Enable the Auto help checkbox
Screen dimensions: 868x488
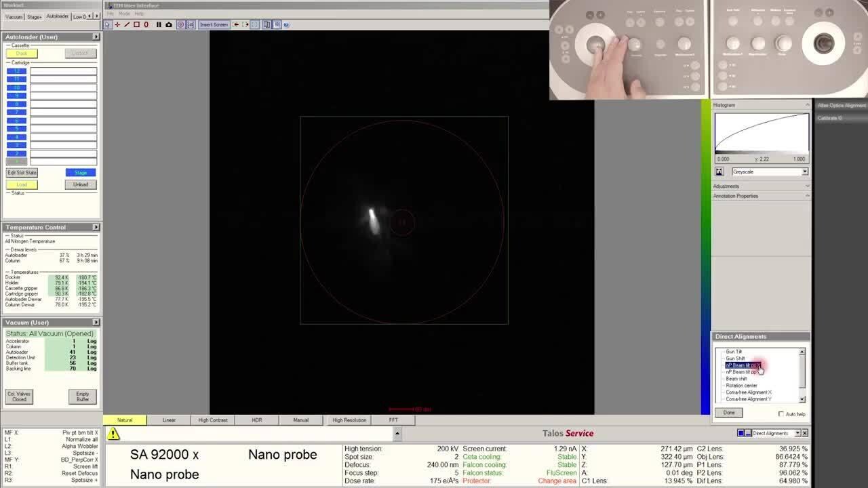tap(781, 413)
